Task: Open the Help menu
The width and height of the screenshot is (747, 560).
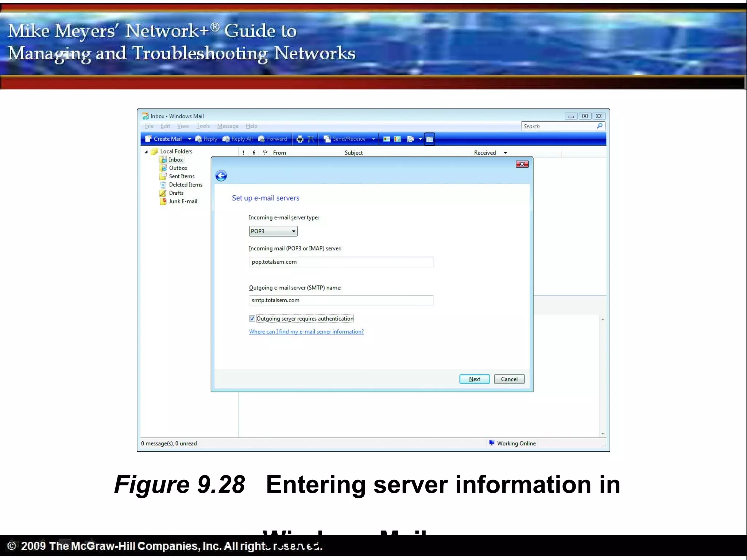Action: [251, 126]
